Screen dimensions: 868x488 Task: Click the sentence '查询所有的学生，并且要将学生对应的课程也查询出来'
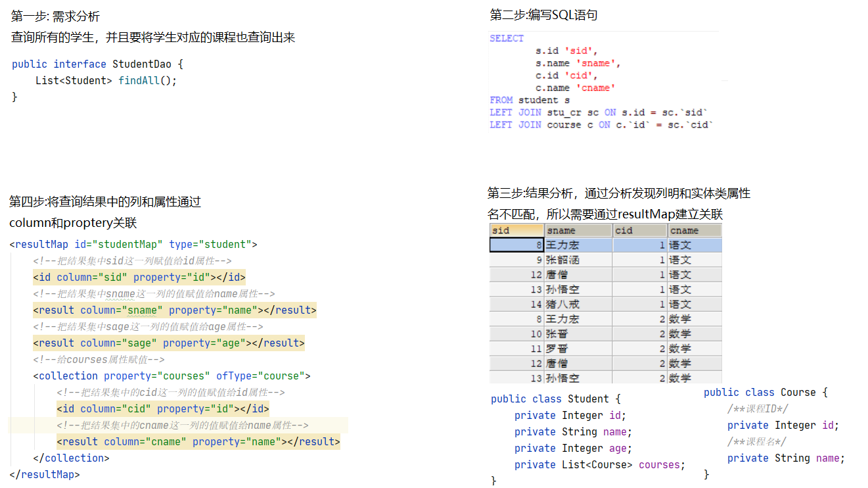(x=153, y=37)
